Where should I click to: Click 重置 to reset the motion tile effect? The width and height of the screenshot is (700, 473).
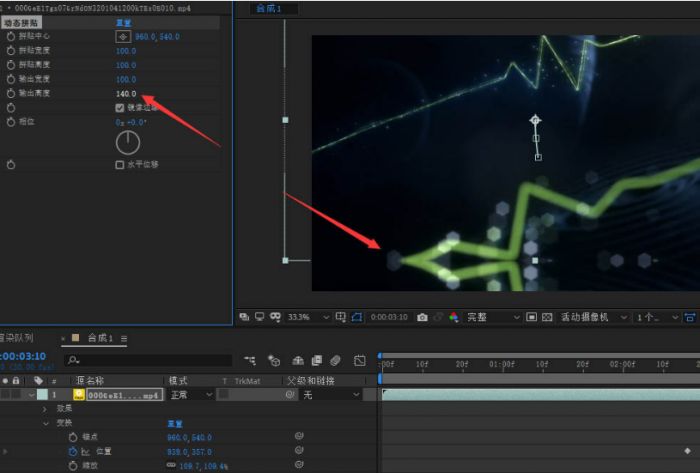[x=123, y=22]
